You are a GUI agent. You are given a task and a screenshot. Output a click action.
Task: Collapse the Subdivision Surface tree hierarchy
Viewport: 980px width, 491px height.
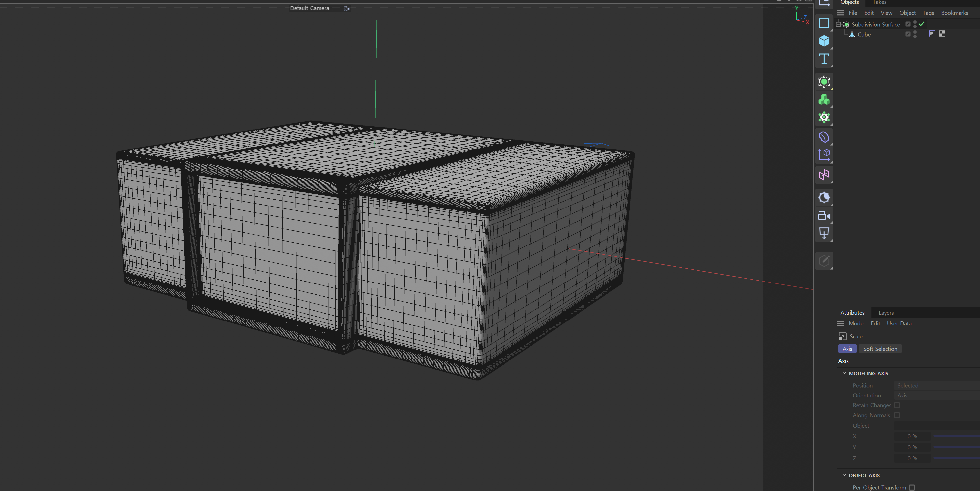pos(838,24)
